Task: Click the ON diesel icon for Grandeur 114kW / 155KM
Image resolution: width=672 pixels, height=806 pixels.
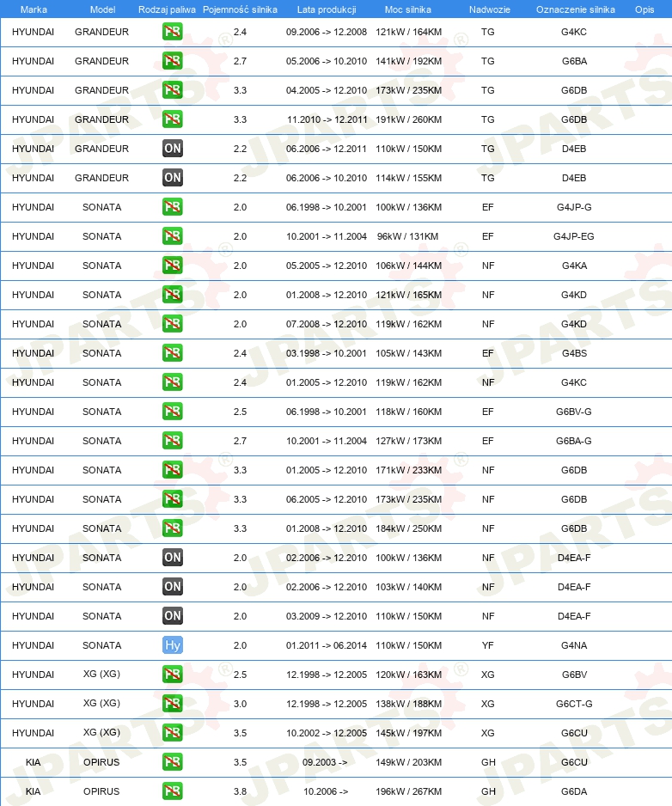Action: (172, 178)
